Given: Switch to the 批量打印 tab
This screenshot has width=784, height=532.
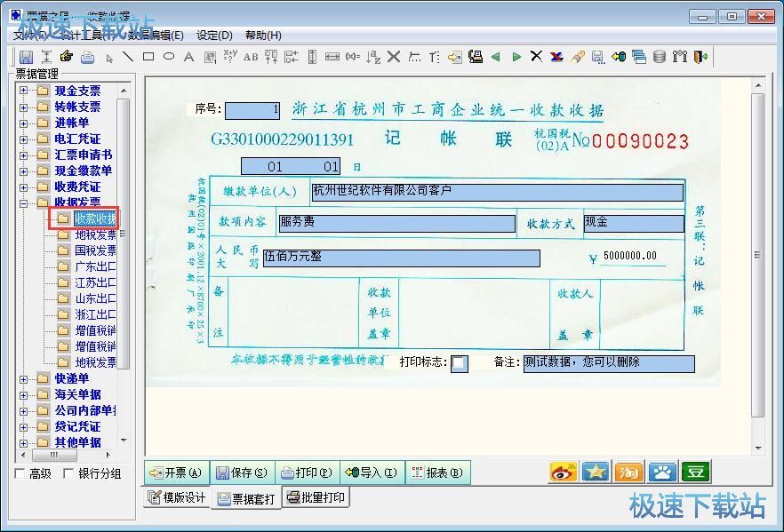Looking at the screenshot, I should (316, 497).
